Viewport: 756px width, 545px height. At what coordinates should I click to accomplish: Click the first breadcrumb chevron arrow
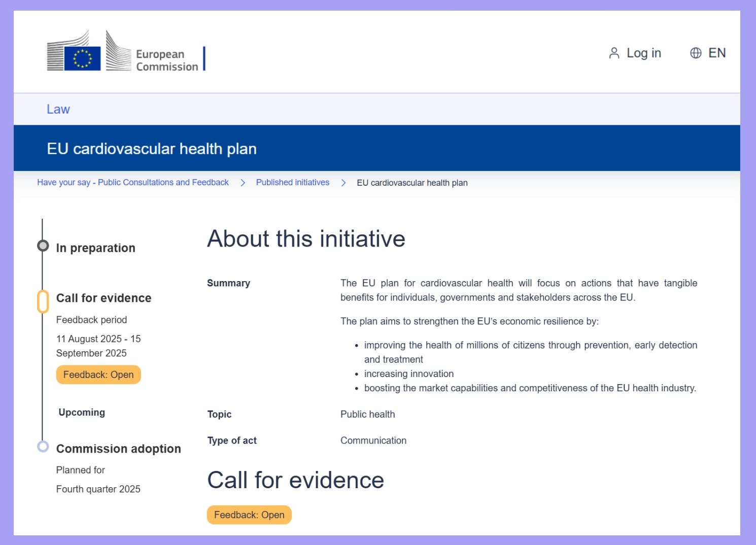pyautogui.click(x=243, y=183)
